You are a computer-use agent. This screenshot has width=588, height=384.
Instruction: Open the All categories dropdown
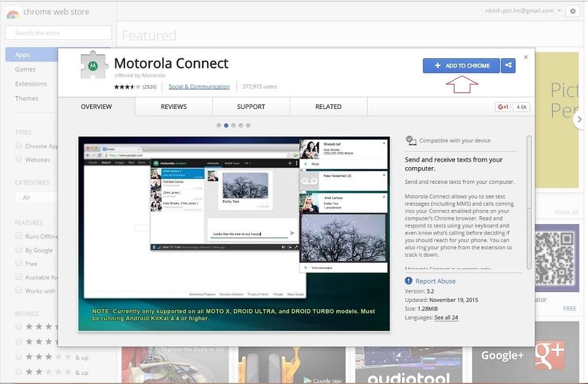(x=37, y=197)
